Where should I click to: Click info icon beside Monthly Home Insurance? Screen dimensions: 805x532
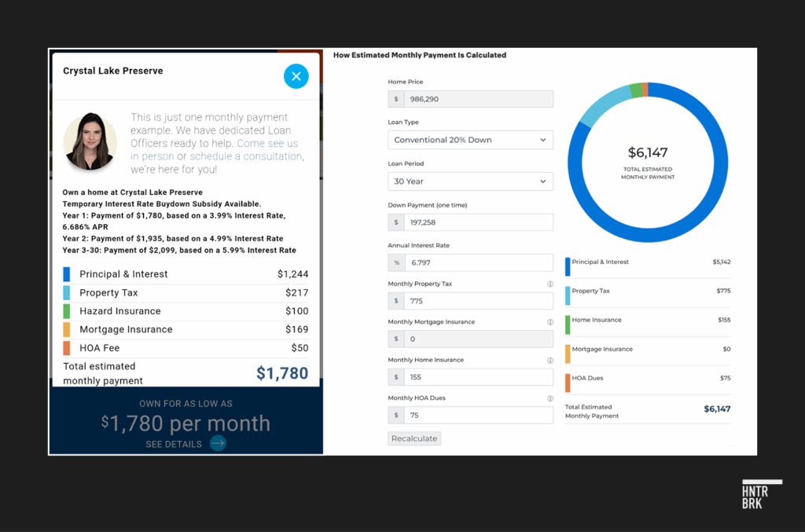tap(550, 361)
